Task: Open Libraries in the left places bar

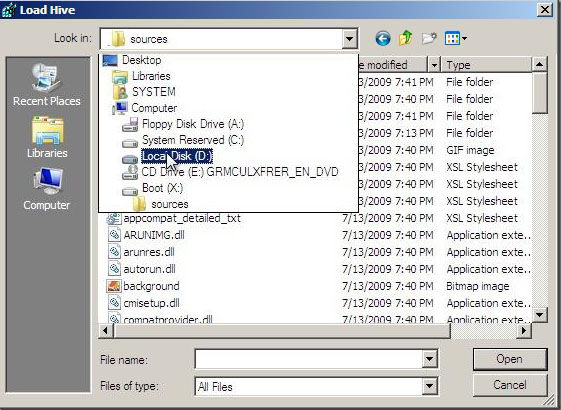Action: point(47,137)
